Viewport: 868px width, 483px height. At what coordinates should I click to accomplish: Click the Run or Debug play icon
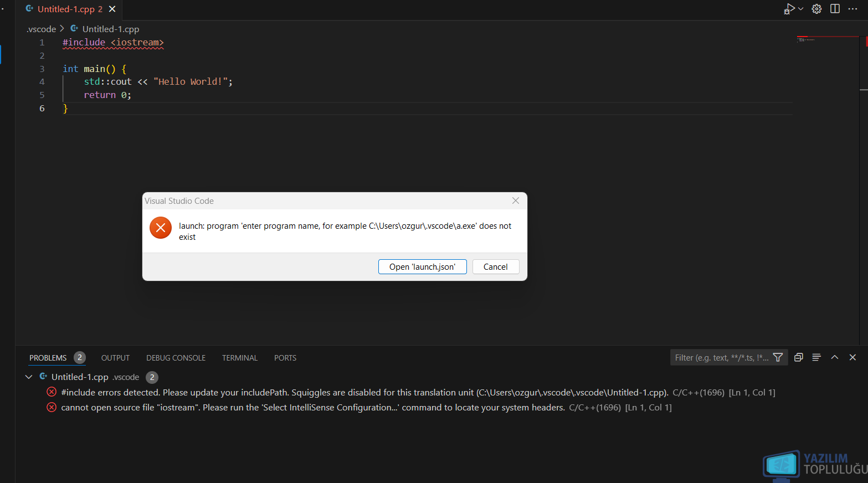pyautogui.click(x=789, y=9)
